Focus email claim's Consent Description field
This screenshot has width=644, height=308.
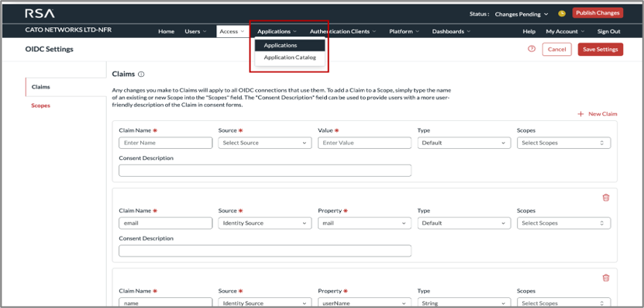(265, 251)
